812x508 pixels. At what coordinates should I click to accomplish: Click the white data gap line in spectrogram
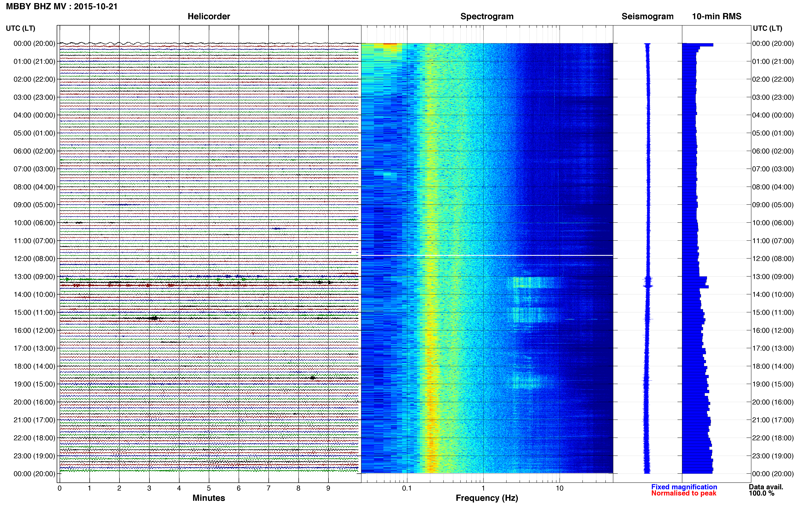click(x=487, y=255)
